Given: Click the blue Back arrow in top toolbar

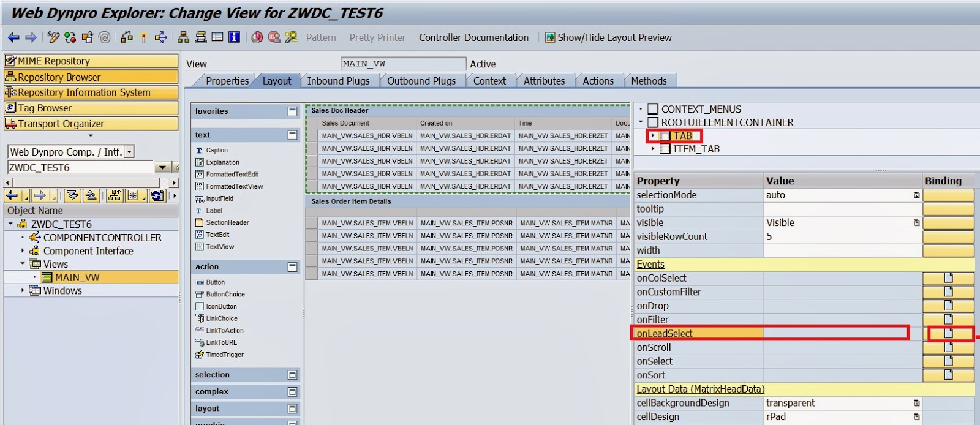Looking at the screenshot, I should (13, 38).
